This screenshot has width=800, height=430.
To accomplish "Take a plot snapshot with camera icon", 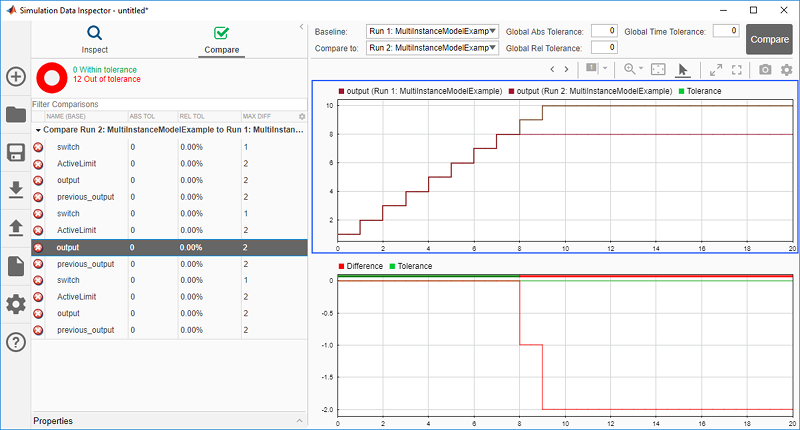I will coord(765,69).
